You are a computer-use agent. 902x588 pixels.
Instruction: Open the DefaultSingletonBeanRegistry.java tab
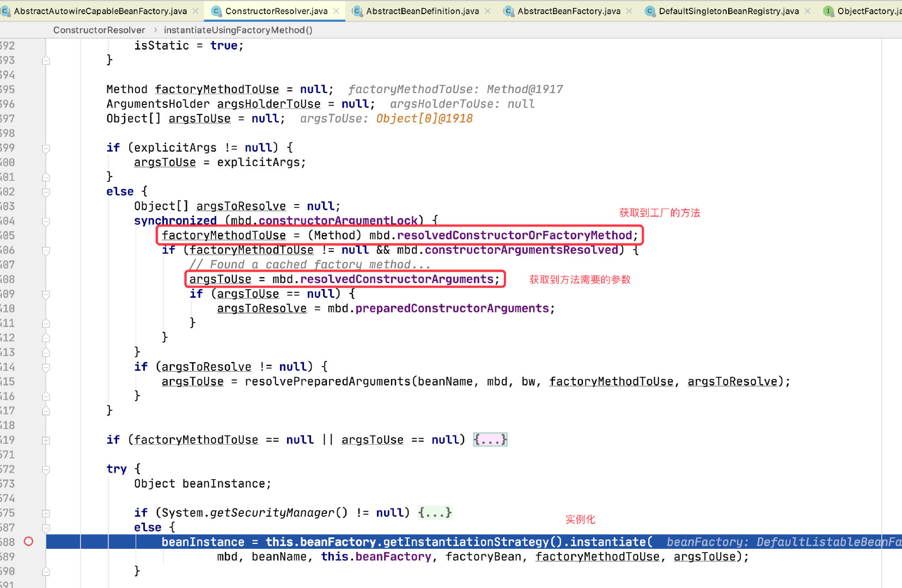click(x=729, y=11)
